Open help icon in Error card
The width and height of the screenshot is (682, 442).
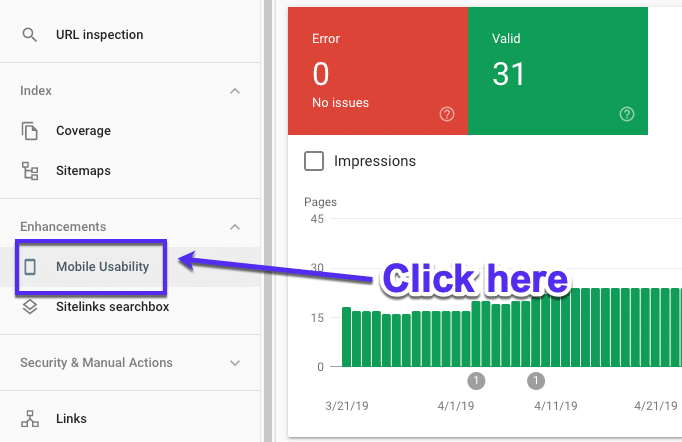point(447,114)
